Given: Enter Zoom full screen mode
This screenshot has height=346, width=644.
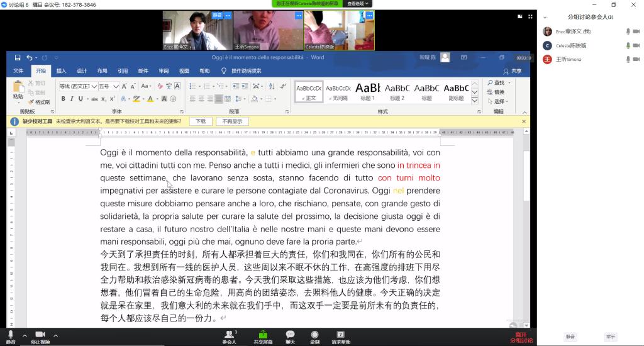Looking at the screenshot, I should [x=530, y=16].
